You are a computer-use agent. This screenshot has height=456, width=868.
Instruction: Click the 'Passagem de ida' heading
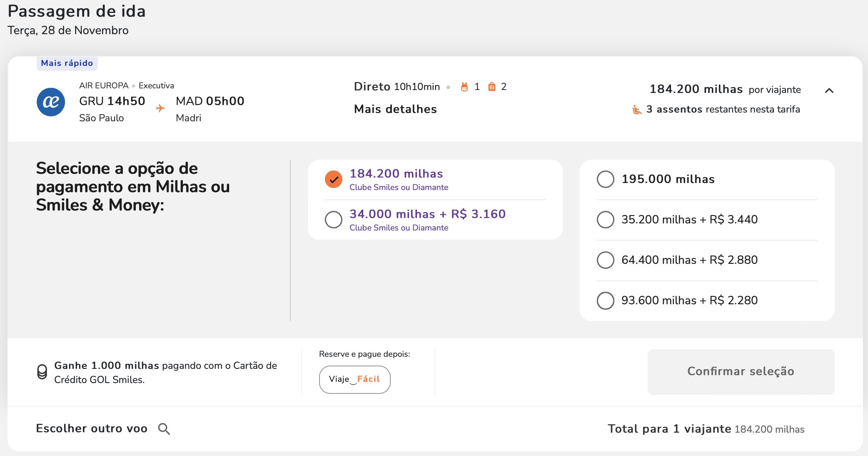point(77,11)
